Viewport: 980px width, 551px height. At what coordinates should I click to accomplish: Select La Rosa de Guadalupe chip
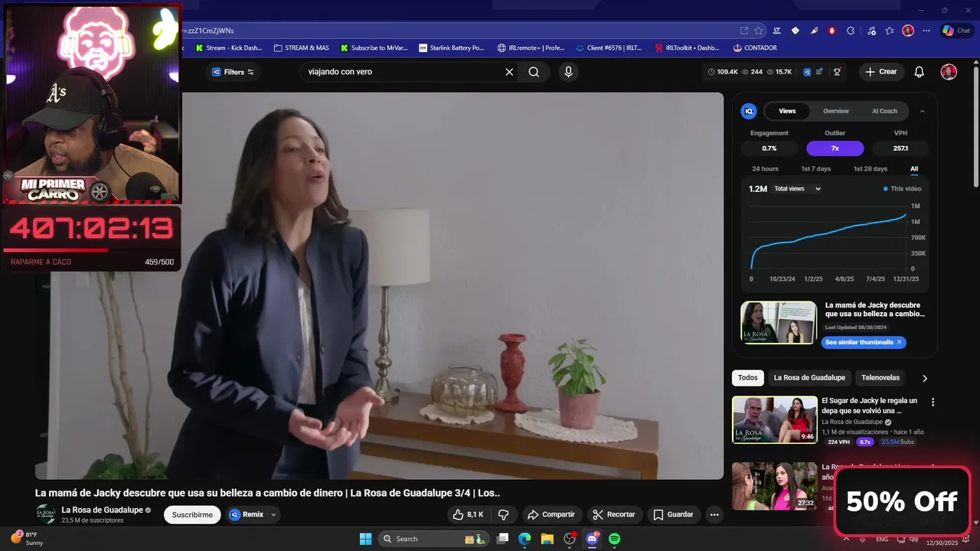809,378
